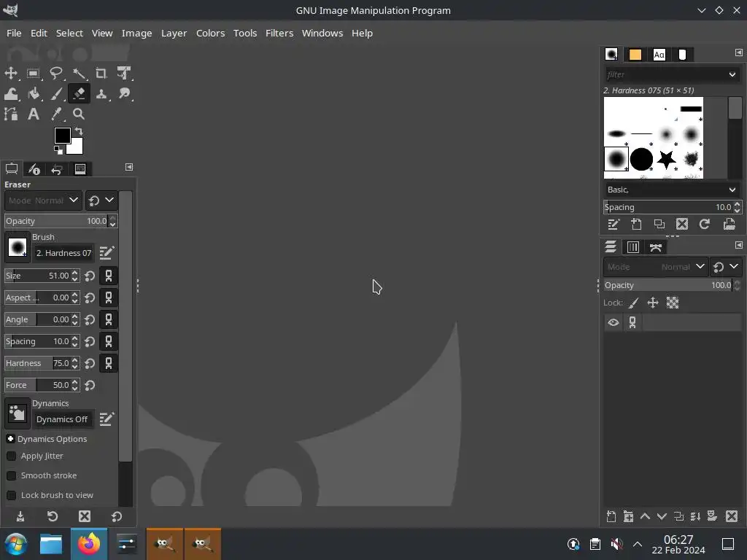747x560 pixels.
Task: Switch to the Undo History tab
Action: pyautogui.click(x=57, y=169)
